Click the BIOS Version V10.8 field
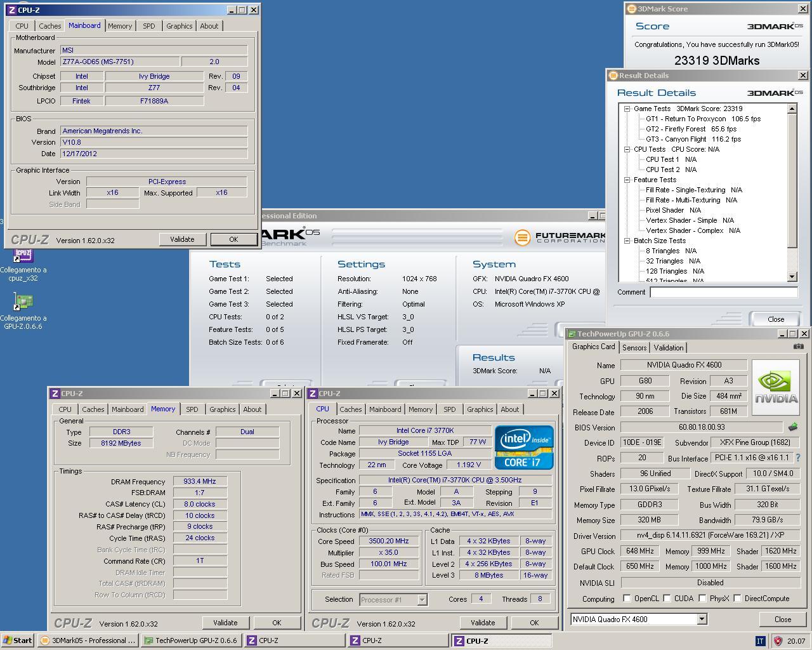This screenshot has height=650, width=812. click(154, 142)
